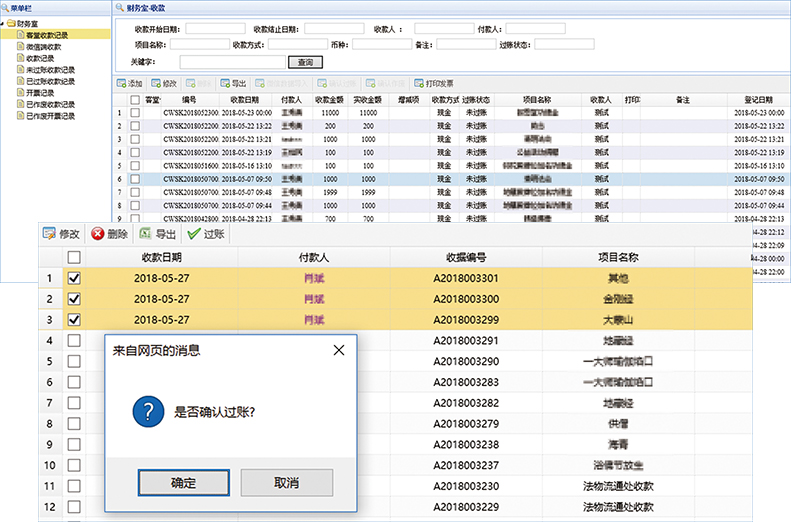Click the 关键字 keyword input field

click(233, 62)
